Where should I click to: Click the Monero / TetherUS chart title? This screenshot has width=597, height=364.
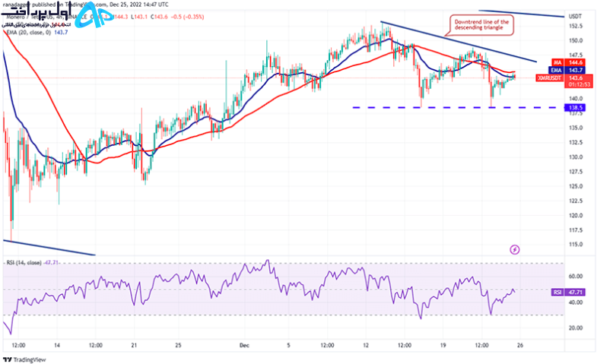tap(29, 17)
